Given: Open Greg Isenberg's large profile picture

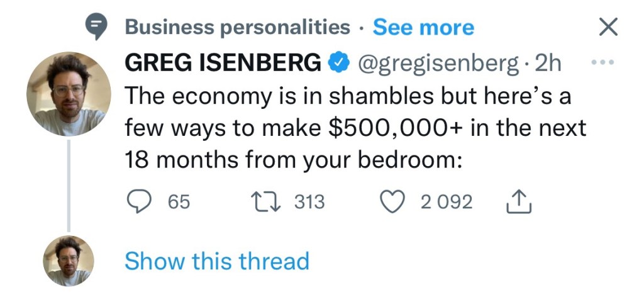Looking at the screenshot, I should [68, 94].
